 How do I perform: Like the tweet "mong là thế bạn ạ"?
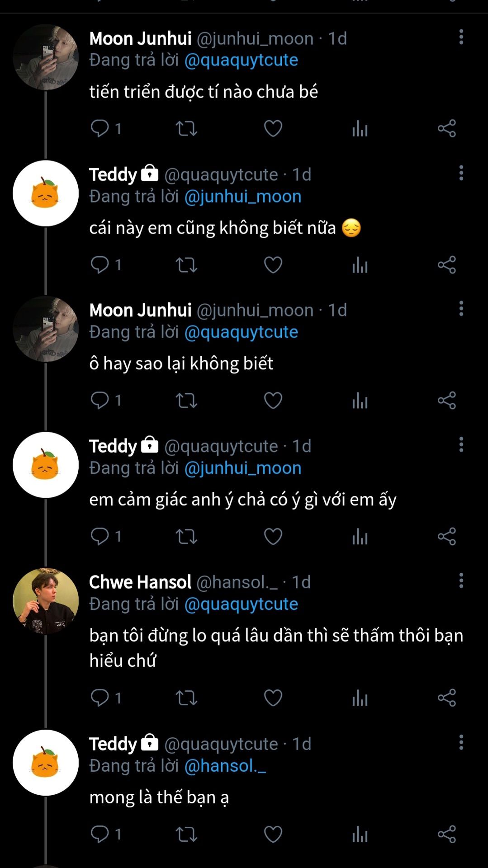point(273,834)
